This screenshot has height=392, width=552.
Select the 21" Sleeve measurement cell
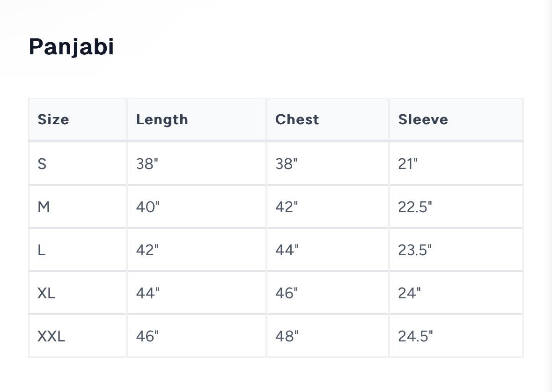(x=408, y=164)
